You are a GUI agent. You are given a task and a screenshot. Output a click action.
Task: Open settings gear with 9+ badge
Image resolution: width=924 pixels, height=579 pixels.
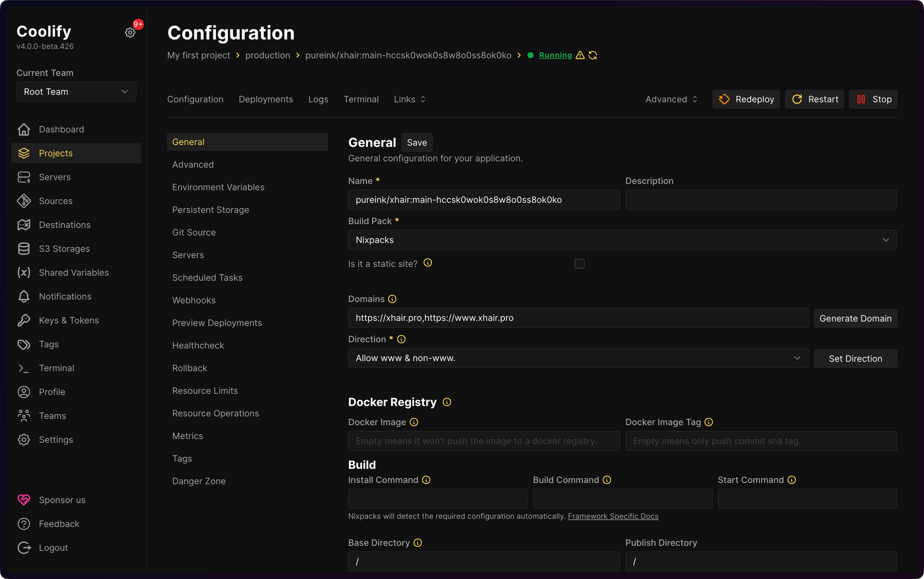click(130, 32)
